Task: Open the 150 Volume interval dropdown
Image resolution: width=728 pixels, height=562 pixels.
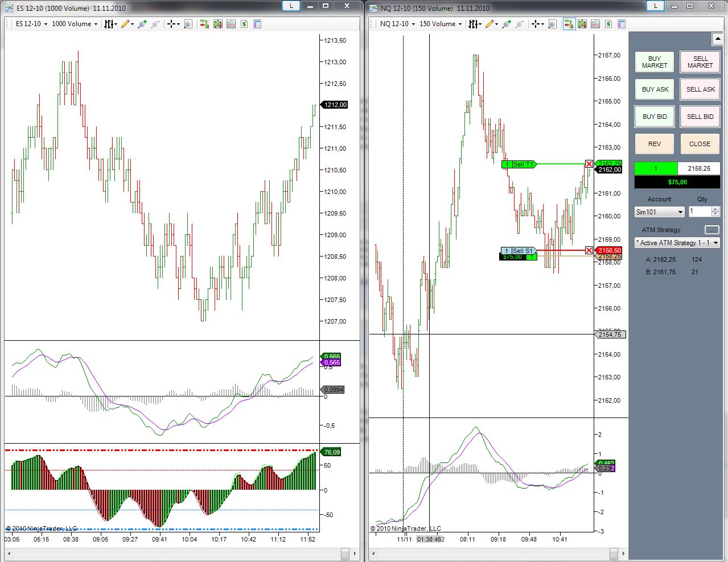Action: click(441, 24)
